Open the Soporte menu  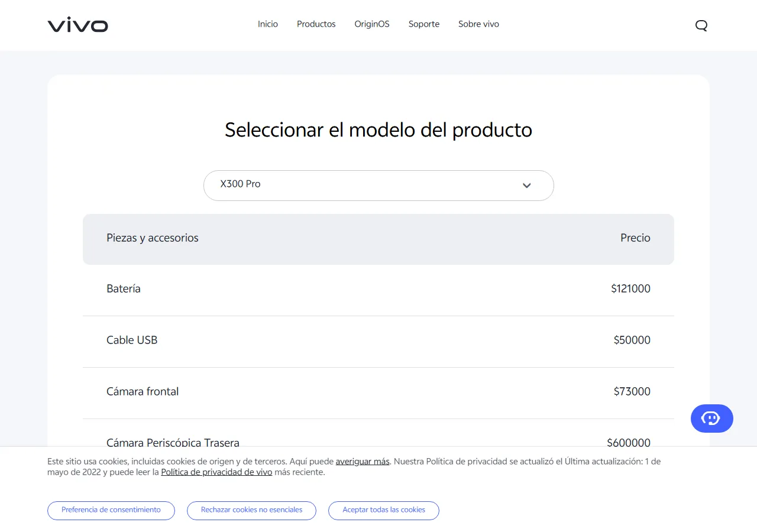[424, 24]
